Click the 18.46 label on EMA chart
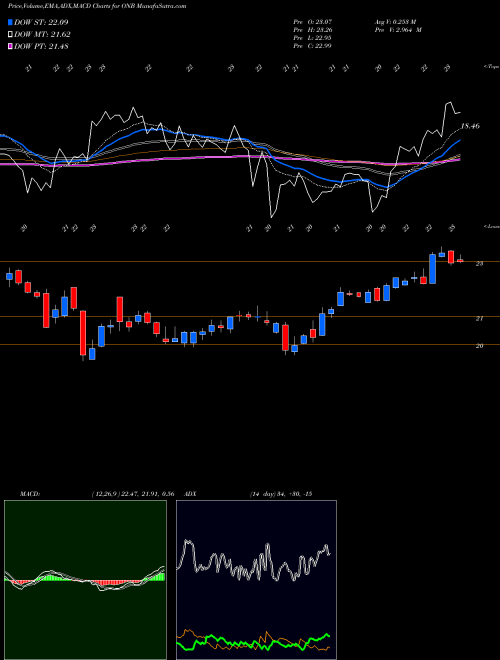The image size is (500, 660). pos(470,126)
